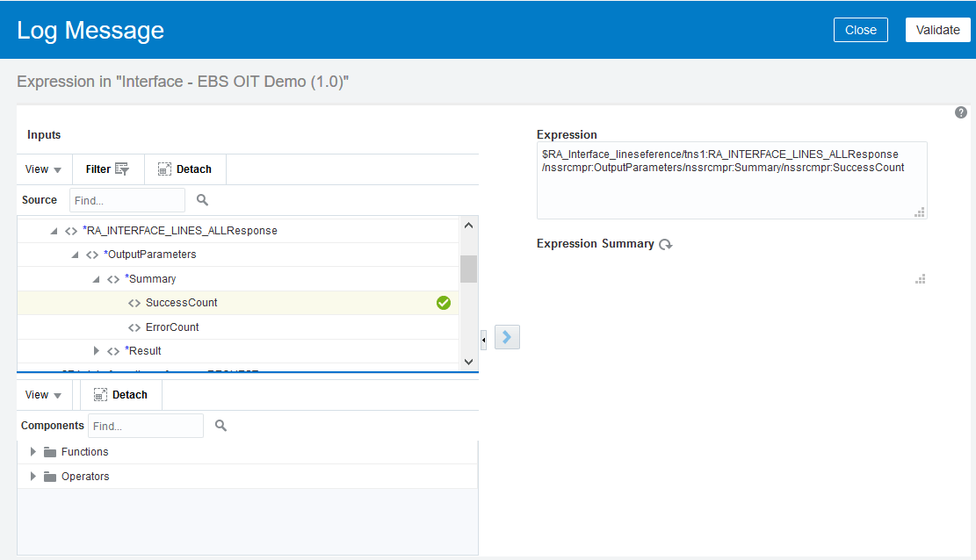Collapse the Summary node
Screen dimensions: 976x560
pos(96,279)
